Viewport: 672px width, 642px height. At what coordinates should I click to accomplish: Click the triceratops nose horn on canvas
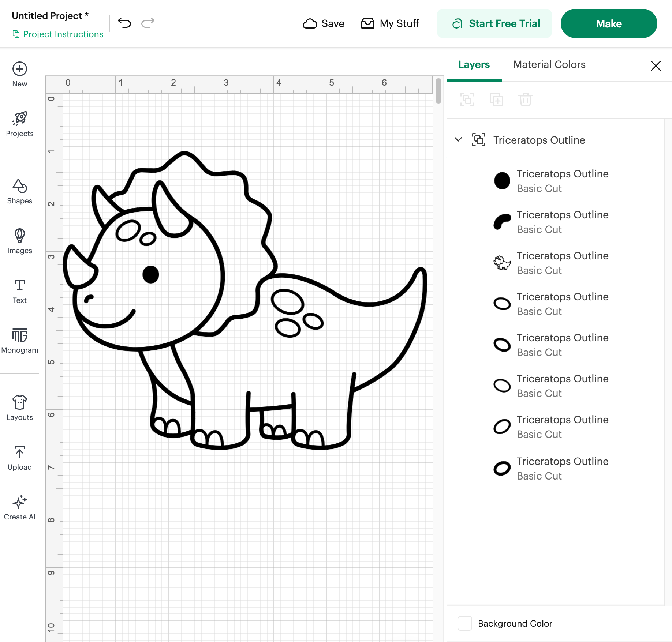[80, 267]
